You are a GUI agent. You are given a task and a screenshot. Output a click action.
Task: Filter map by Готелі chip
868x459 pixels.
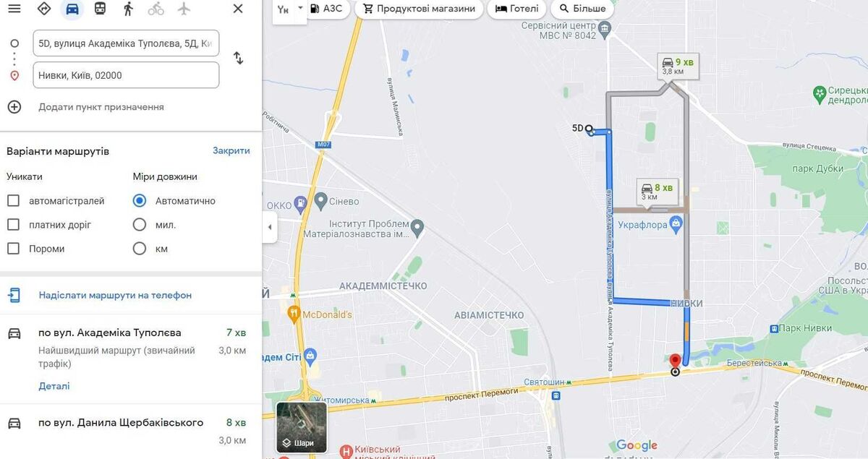[x=517, y=9]
